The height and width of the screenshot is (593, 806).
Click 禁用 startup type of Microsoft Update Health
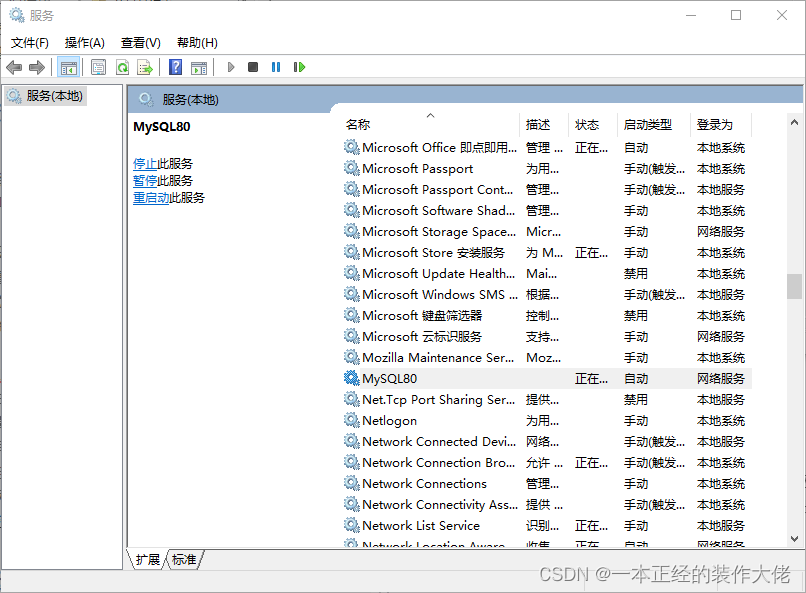(636, 274)
